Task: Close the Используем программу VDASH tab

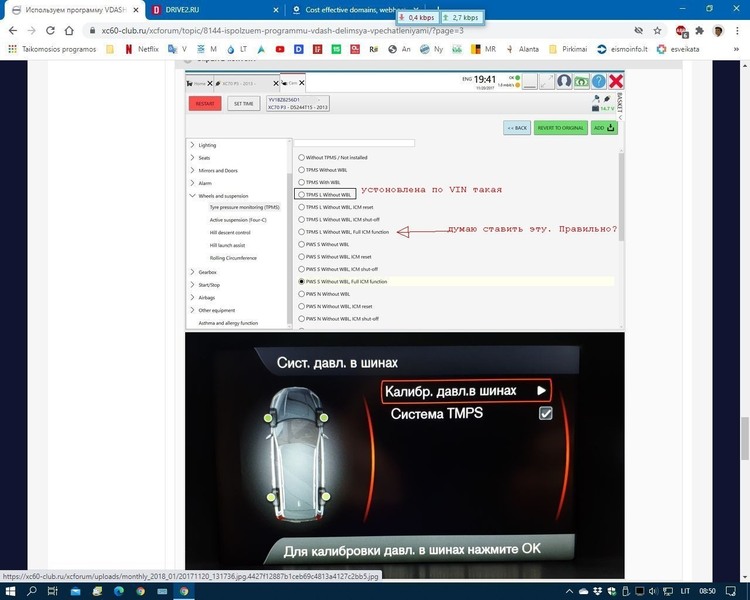Action: [136, 10]
